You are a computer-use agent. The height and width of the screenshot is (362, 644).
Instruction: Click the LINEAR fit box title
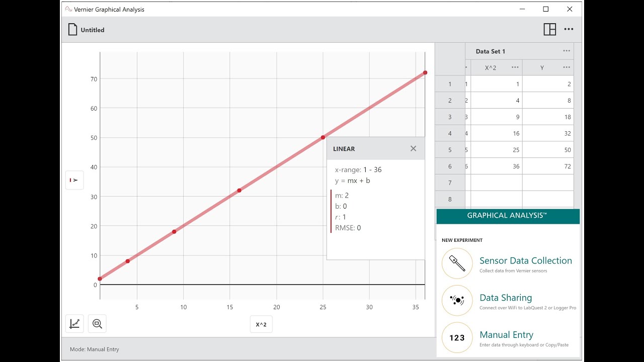tap(344, 149)
